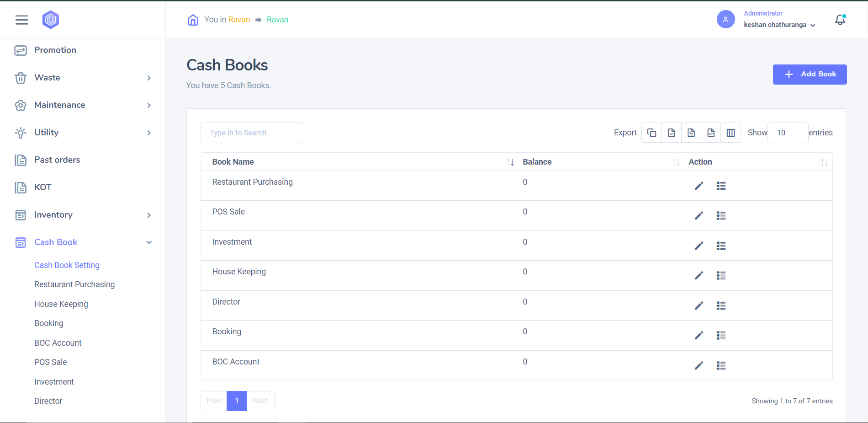
Task: Open the keshan chathuranga user dropdown
Action: click(779, 25)
